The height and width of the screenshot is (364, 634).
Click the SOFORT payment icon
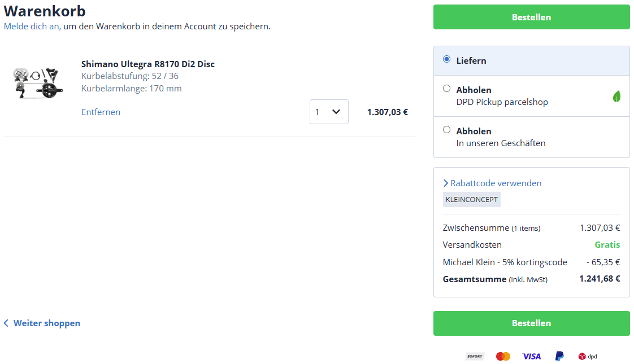tap(475, 356)
